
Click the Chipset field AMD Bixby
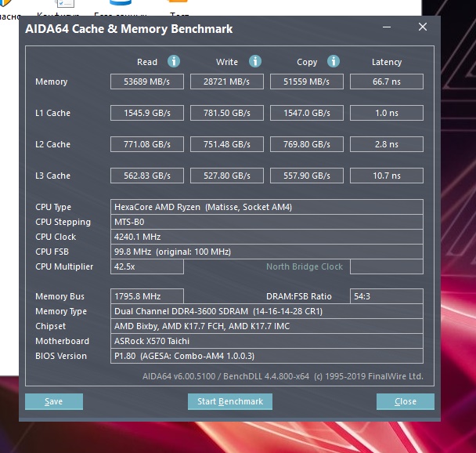click(x=267, y=326)
